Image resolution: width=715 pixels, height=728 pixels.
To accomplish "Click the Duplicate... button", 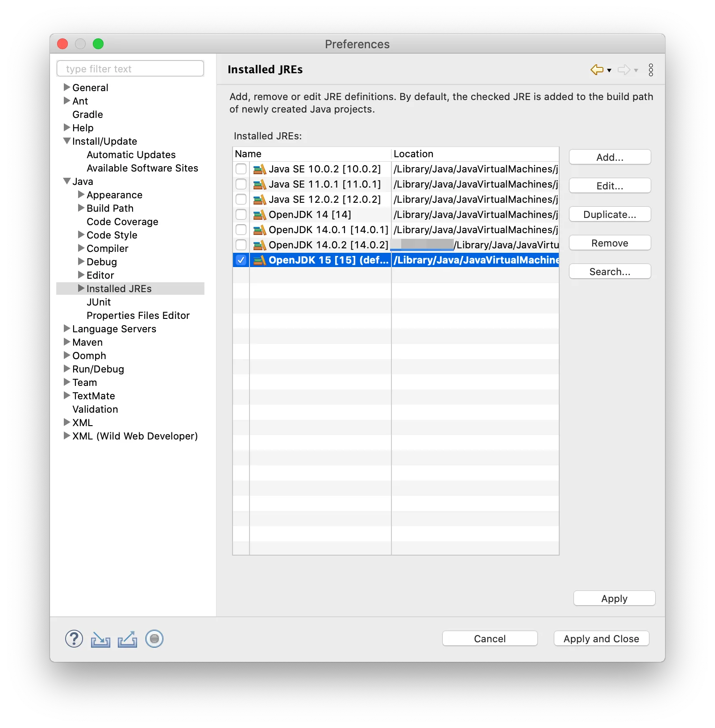I will 610,214.
